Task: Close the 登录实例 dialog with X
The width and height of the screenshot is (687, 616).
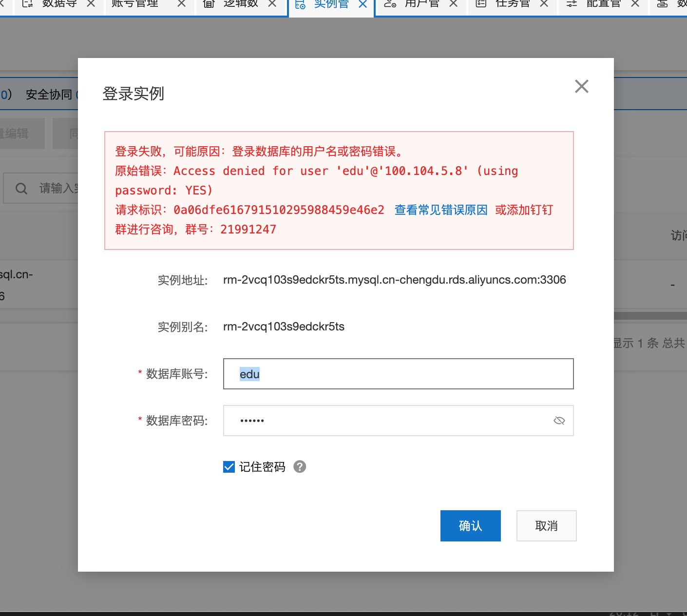Action: coord(581,86)
